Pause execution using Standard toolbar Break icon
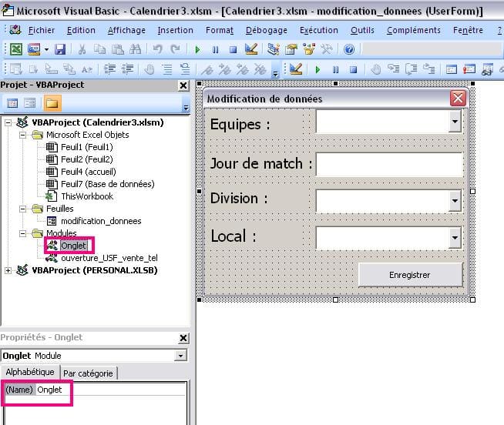The height and width of the screenshot is (425, 504). point(215,50)
